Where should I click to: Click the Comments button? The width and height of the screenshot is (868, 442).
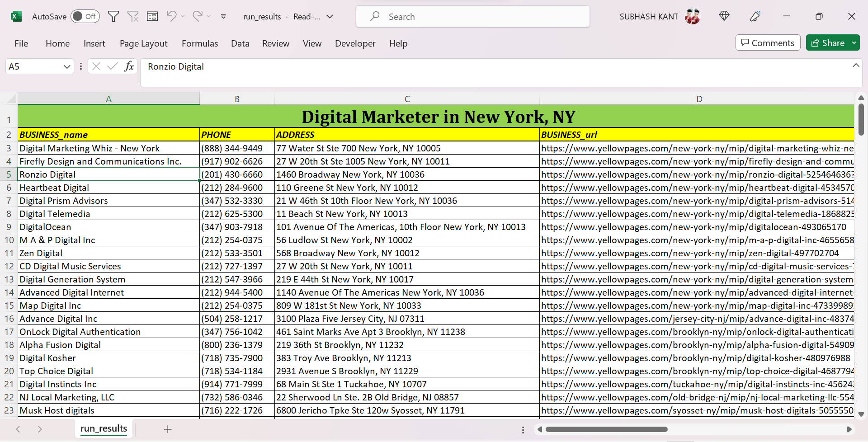pos(768,43)
